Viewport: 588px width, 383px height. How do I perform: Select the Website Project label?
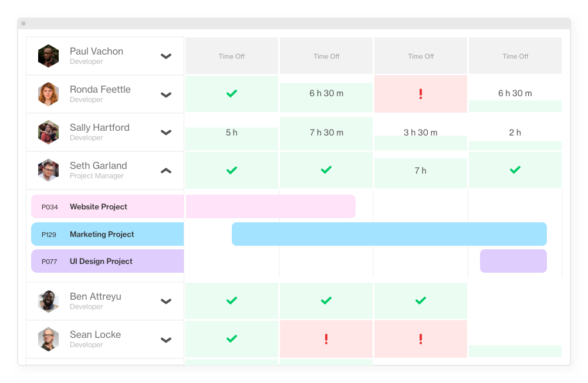(98, 206)
